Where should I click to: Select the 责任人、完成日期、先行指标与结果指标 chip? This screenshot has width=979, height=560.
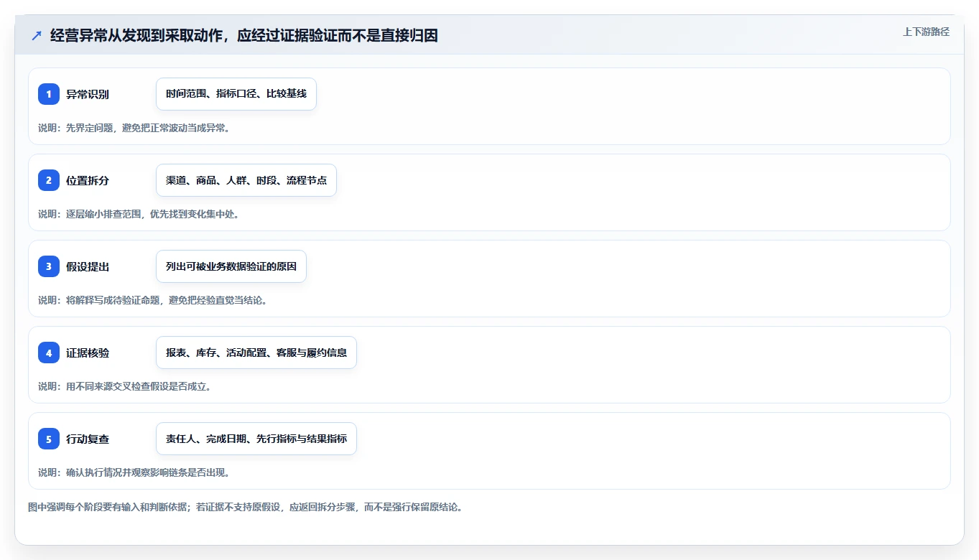click(x=256, y=439)
